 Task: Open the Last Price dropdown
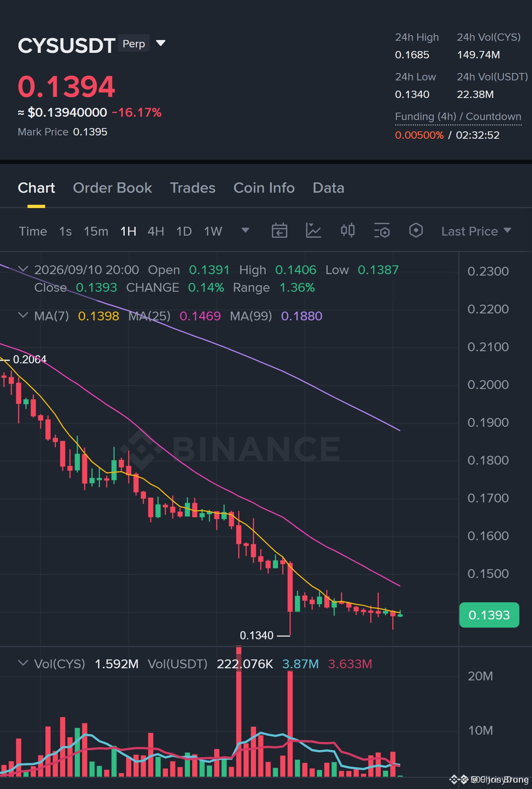pyautogui.click(x=476, y=231)
